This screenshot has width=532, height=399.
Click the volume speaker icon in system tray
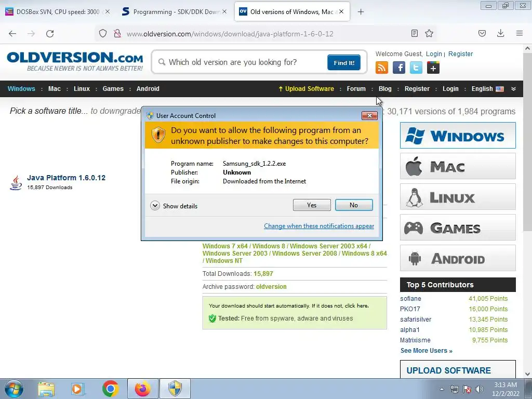click(x=480, y=389)
